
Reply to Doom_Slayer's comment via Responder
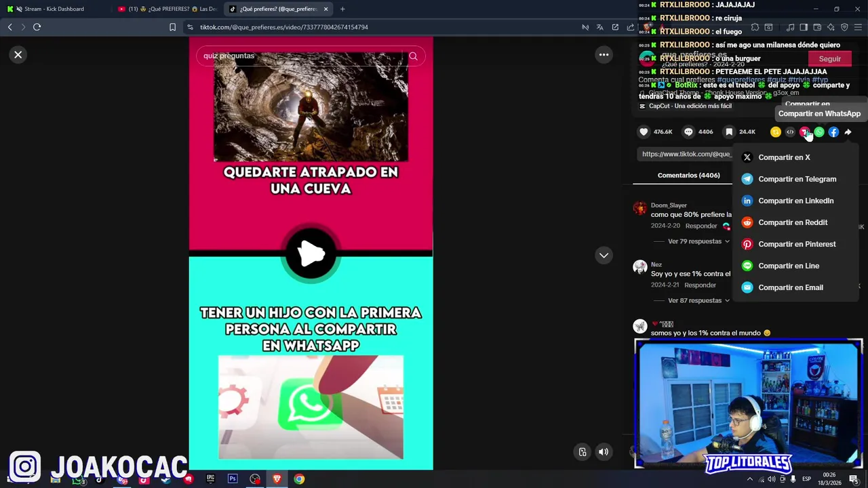(701, 226)
